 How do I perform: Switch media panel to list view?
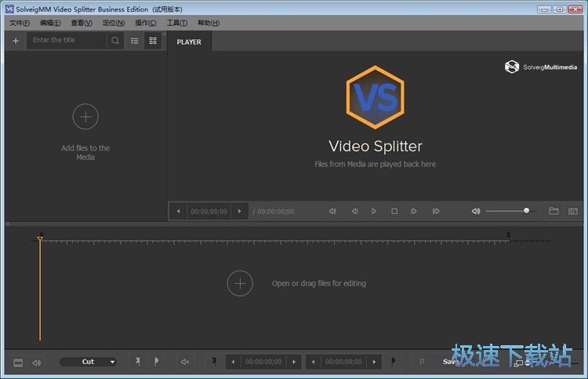pos(135,41)
